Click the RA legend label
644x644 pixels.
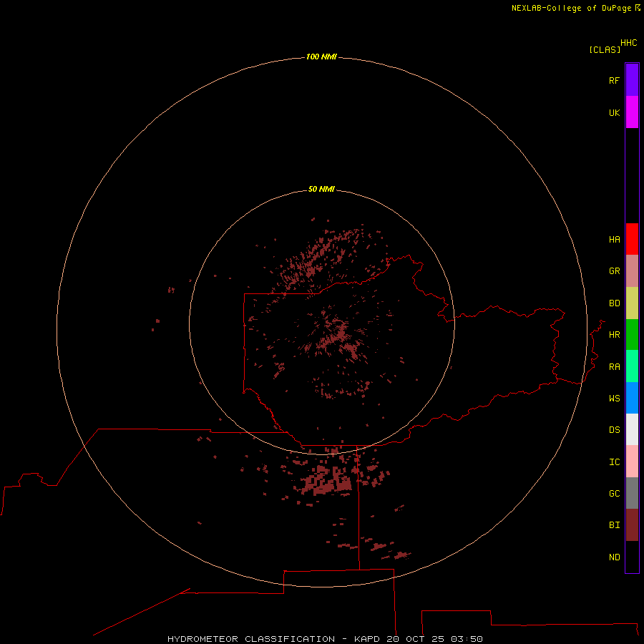(x=614, y=367)
